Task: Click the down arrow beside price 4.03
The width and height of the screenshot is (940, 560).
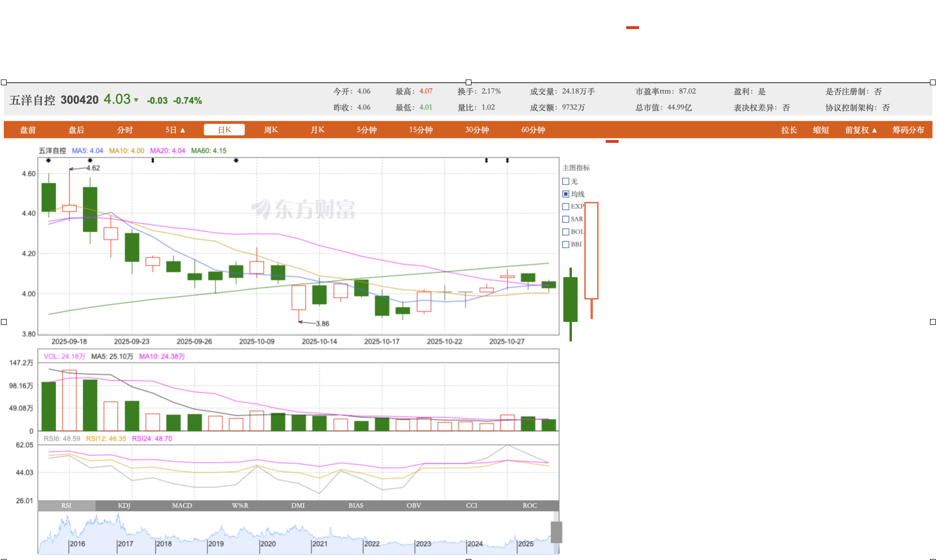Action: (136, 100)
